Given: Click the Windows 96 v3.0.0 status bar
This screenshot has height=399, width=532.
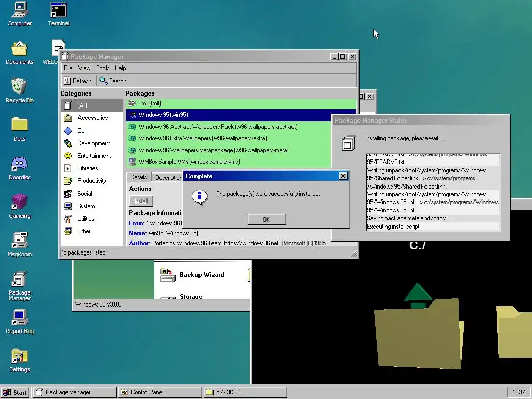Looking at the screenshot, I should click(162, 304).
